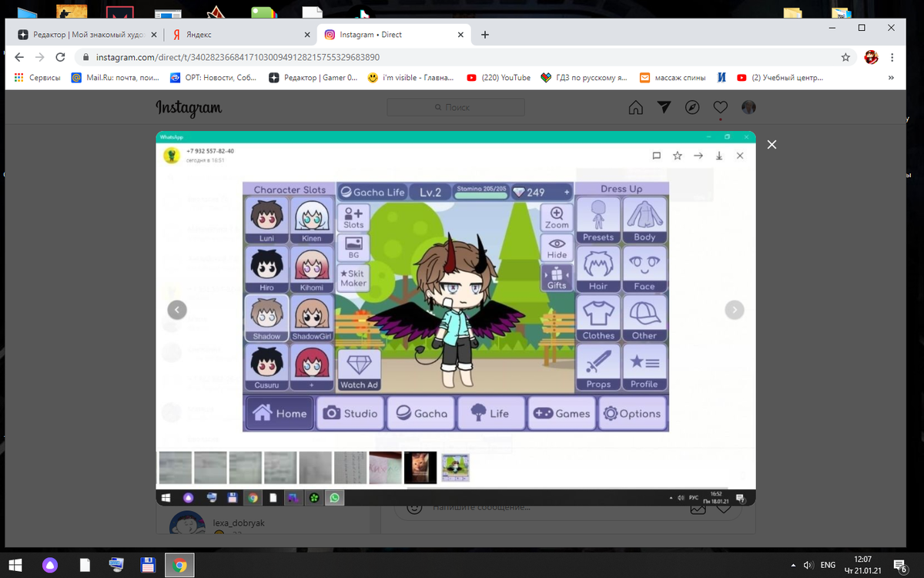Click WhatsApp viewer download arrow icon

click(x=719, y=156)
